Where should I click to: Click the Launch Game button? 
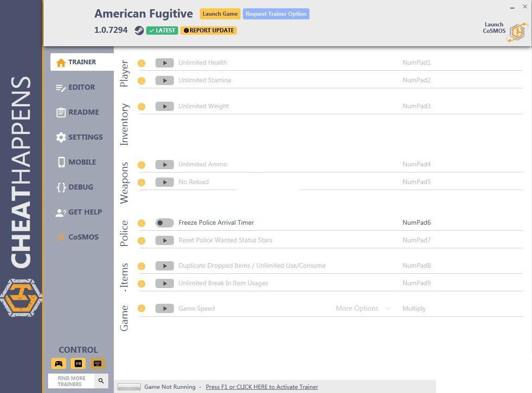click(x=220, y=14)
